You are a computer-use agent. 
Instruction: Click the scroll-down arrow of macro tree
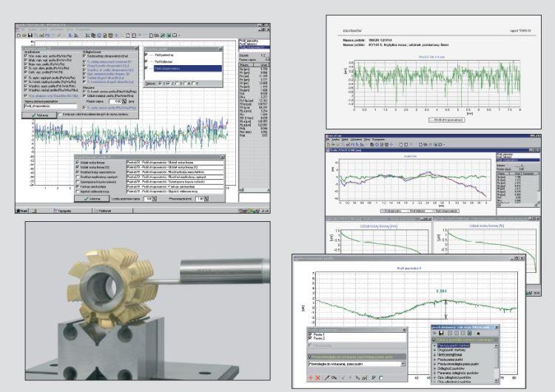coord(497,380)
